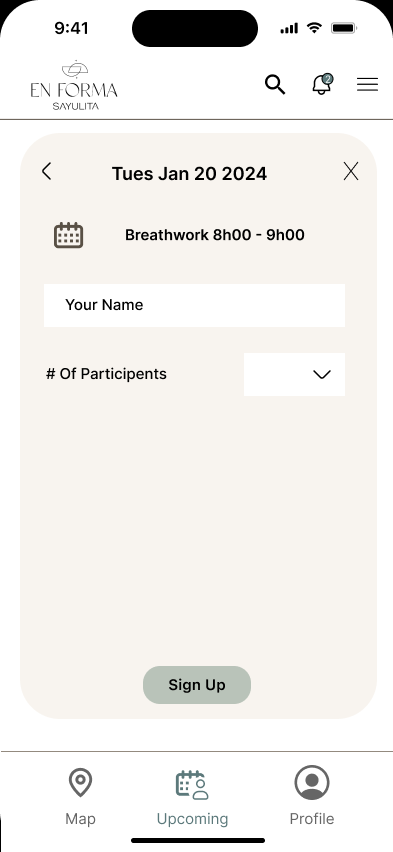Switch to the Upcoming tab label
The width and height of the screenshot is (393, 852).
192,819
